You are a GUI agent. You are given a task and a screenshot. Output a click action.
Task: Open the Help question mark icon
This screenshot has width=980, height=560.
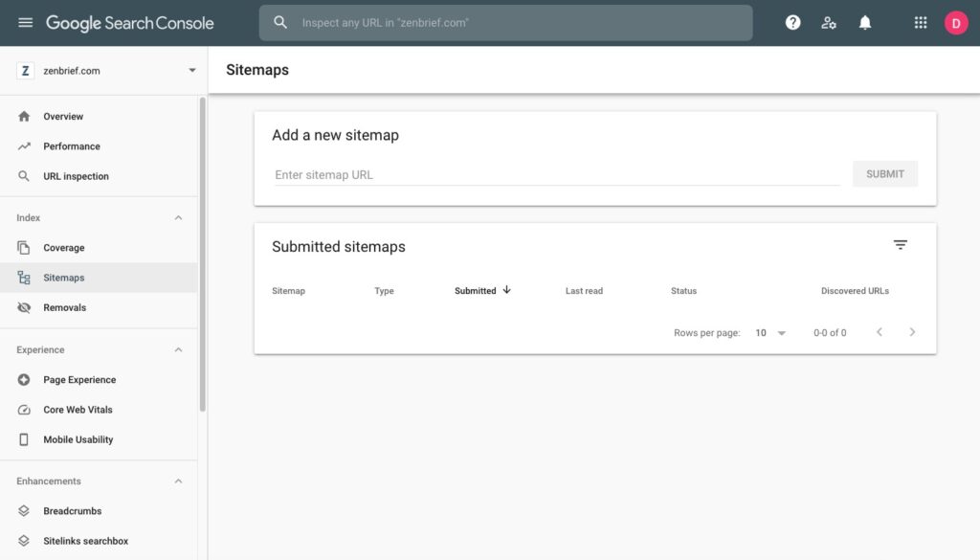(792, 23)
